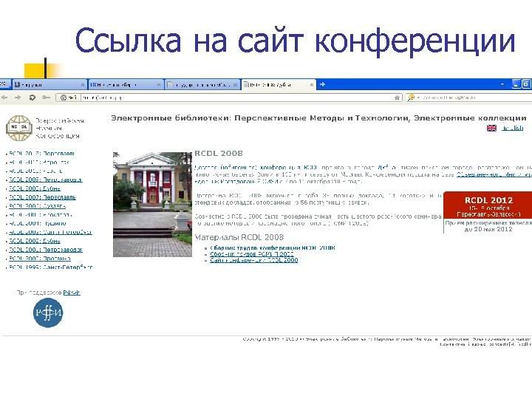This screenshot has height=399, width=532.
Task: Click the Электронные библиотеки page title
Action: 318,118
